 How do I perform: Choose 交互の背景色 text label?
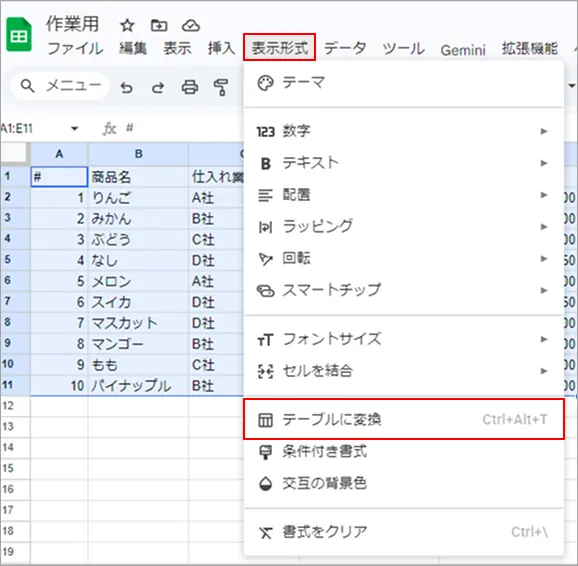(x=324, y=483)
